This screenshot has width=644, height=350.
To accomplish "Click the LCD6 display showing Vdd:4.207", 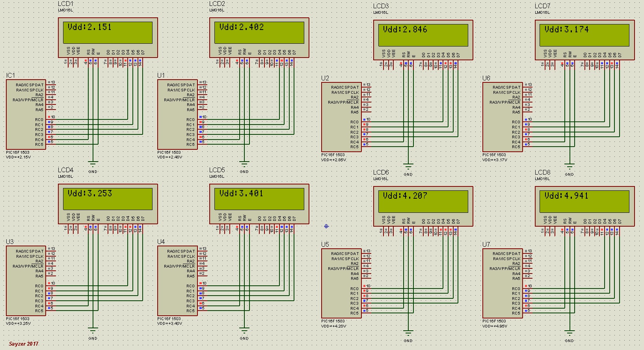I will [x=423, y=201].
